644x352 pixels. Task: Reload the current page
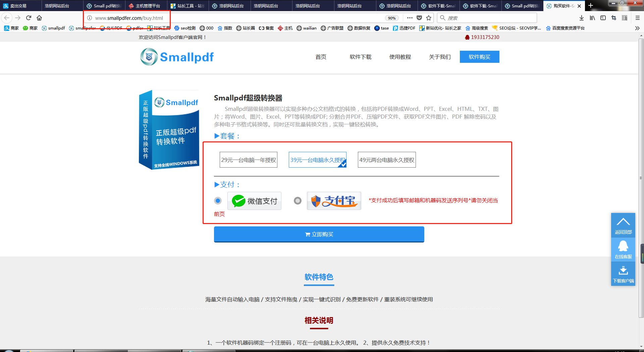pos(29,18)
